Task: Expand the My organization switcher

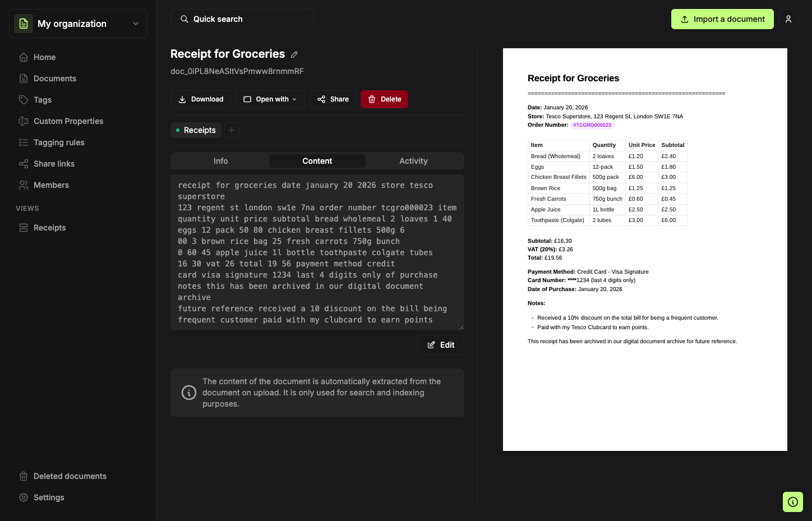Action: pos(78,24)
